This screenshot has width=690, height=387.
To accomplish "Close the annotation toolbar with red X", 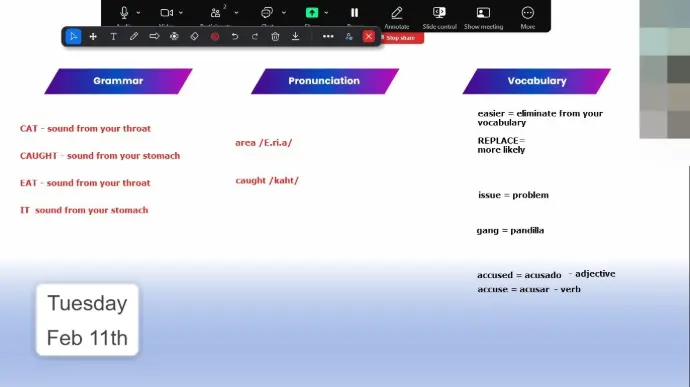I will click(x=369, y=37).
